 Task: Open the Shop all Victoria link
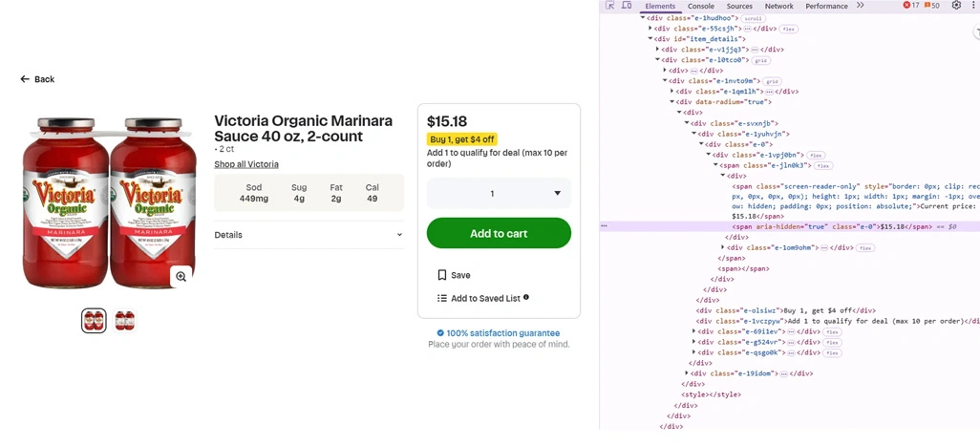point(246,164)
